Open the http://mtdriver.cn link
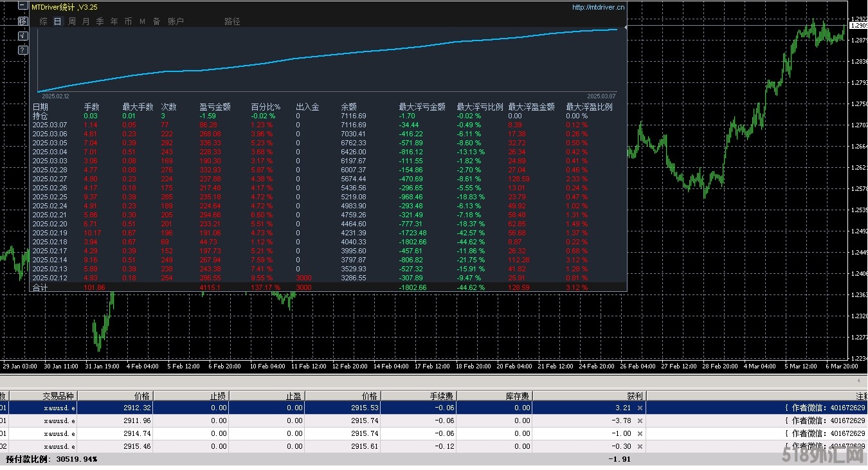The image size is (868, 470). click(598, 7)
